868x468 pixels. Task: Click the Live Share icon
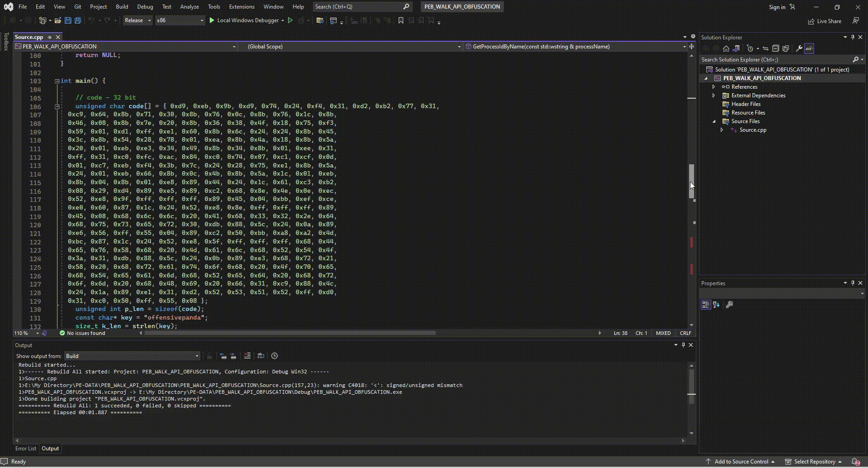click(825, 21)
